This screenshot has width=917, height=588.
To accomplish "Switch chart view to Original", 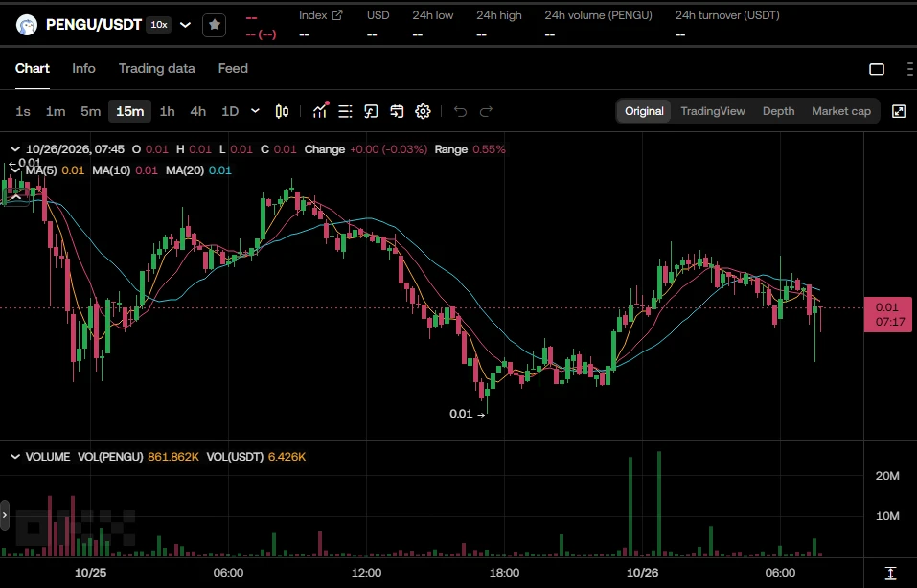I will (644, 111).
